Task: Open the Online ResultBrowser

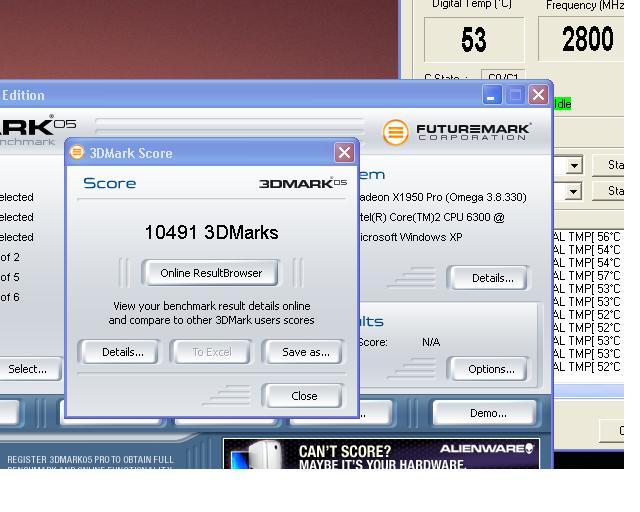Action: tap(211, 273)
